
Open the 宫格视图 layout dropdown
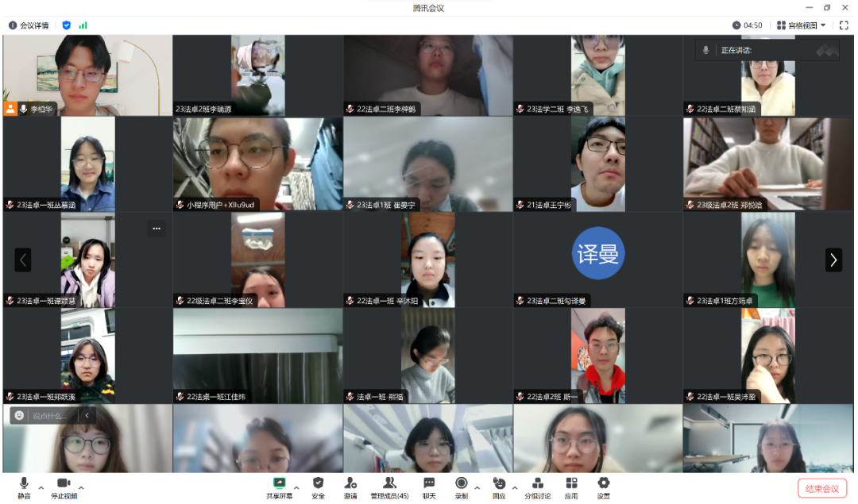pos(801,25)
